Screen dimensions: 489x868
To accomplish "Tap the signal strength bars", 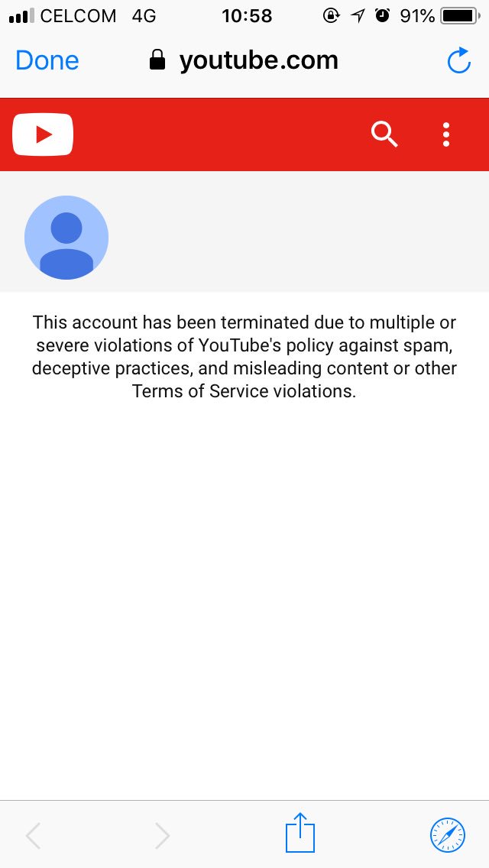I will (x=21, y=16).
